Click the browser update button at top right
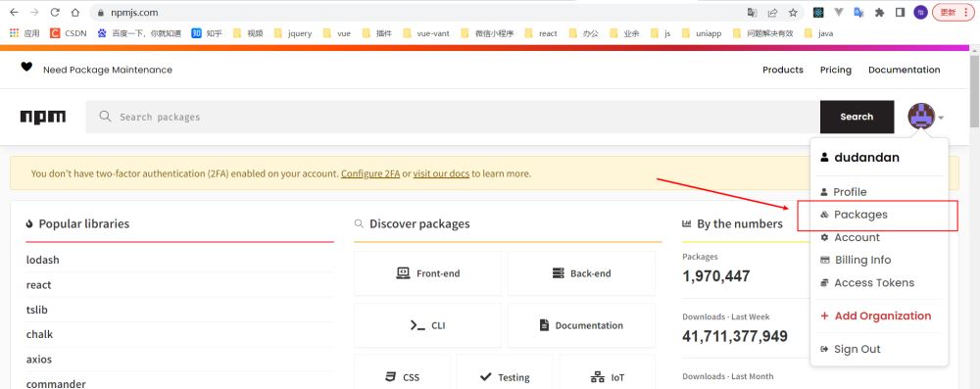 point(954,12)
